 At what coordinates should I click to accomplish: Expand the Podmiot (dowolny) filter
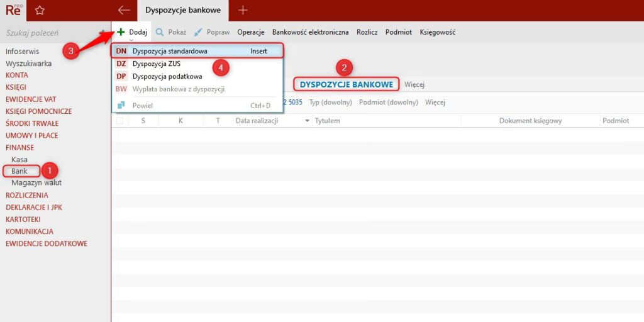click(x=388, y=102)
